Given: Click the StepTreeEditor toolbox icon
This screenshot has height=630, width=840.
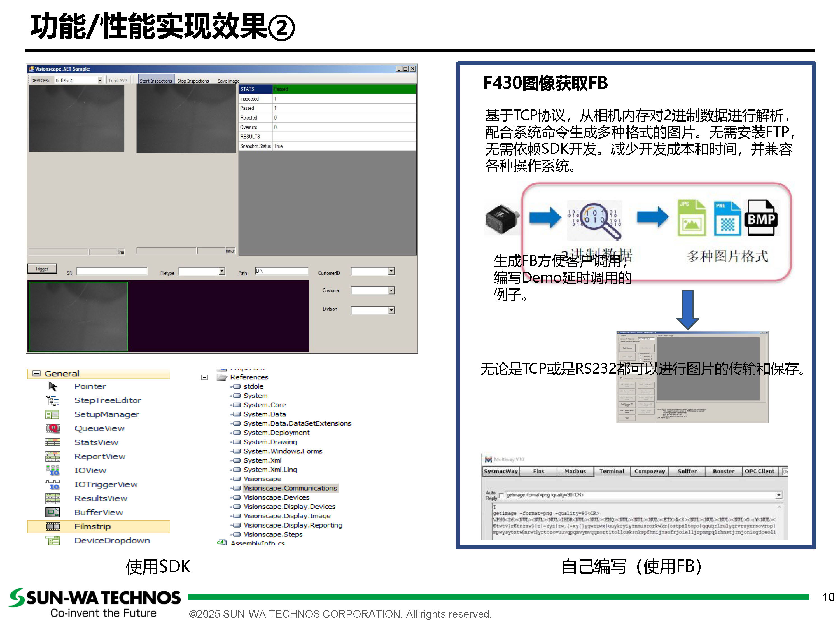Looking at the screenshot, I should [x=52, y=401].
